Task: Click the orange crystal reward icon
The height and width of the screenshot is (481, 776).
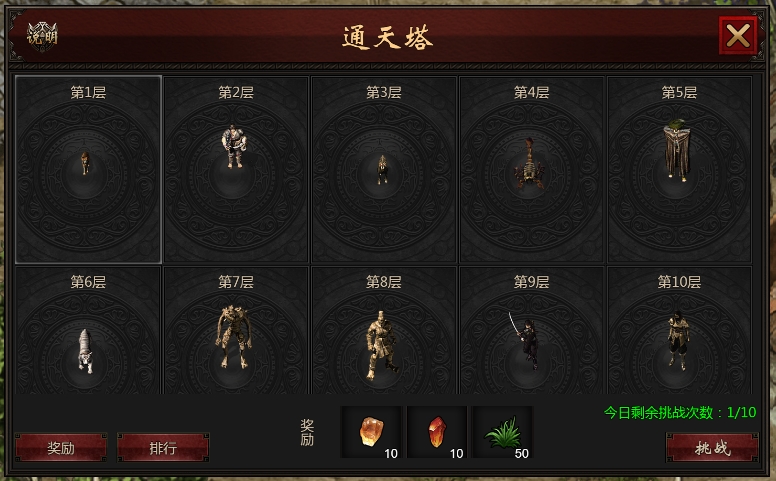Action: coord(371,432)
